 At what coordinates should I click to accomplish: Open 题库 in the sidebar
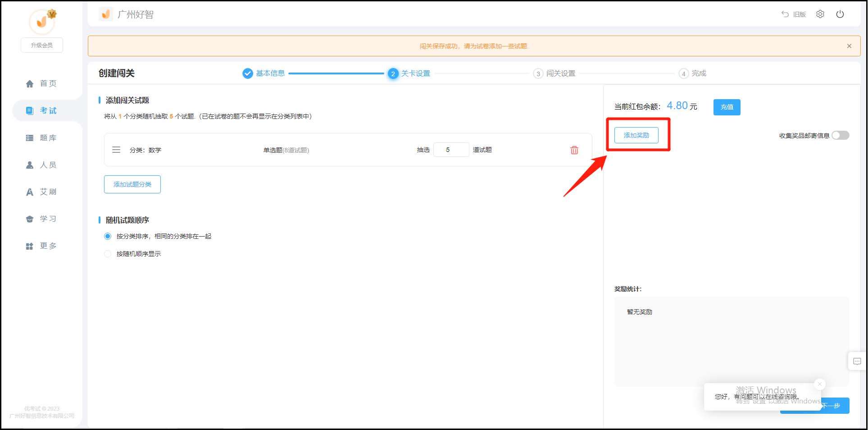click(41, 138)
